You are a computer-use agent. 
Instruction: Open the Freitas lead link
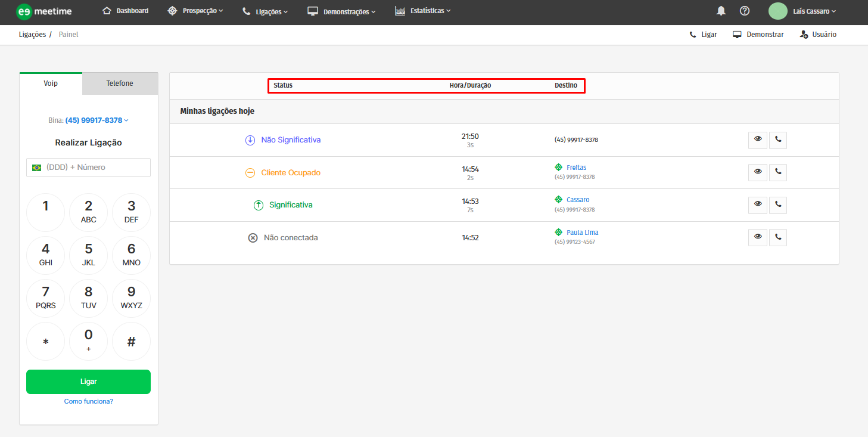(x=576, y=168)
